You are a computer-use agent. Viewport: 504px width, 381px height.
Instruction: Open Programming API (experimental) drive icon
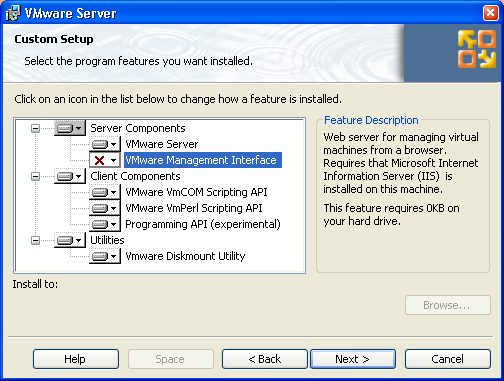point(105,224)
